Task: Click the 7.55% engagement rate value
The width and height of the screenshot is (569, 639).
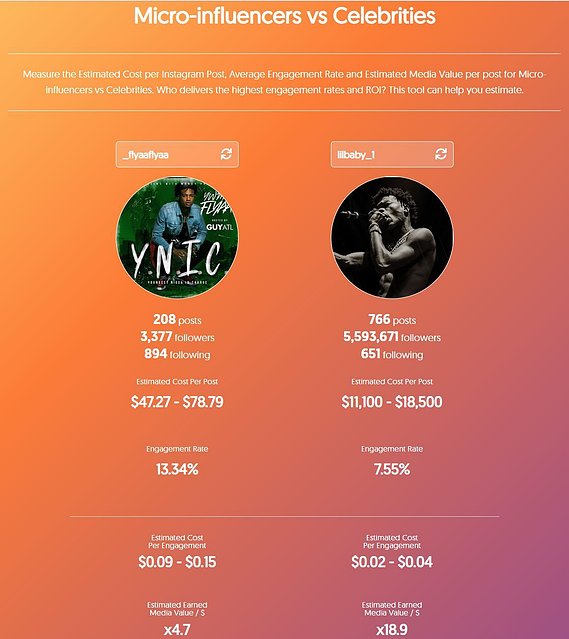Action: 392,469
